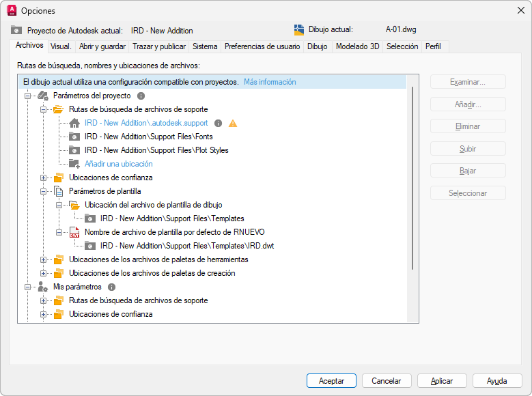Screen dimensions: 532x396
Task: Select Support Files\Plot Styles path row
Action: [156, 150]
